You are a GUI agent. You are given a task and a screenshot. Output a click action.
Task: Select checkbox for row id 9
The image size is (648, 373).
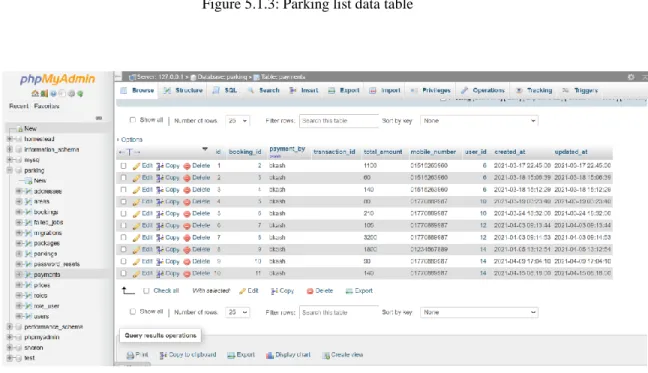tap(124, 261)
